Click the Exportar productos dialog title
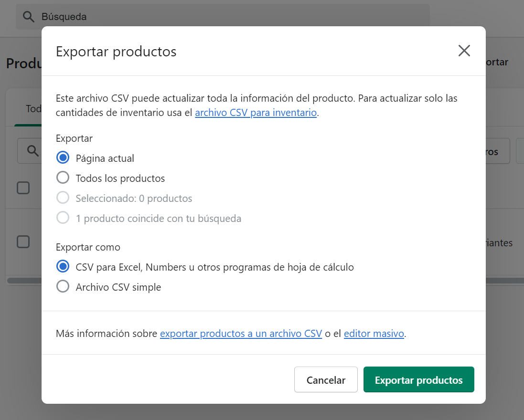Image resolution: width=524 pixels, height=420 pixels. click(116, 52)
